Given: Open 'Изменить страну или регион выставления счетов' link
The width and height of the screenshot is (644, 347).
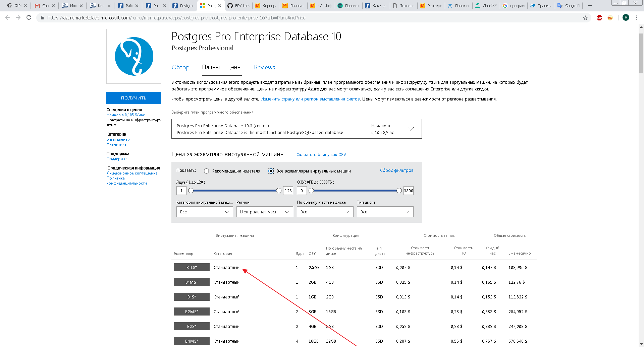Looking at the screenshot, I should pyautogui.click(x=310, y=99).
